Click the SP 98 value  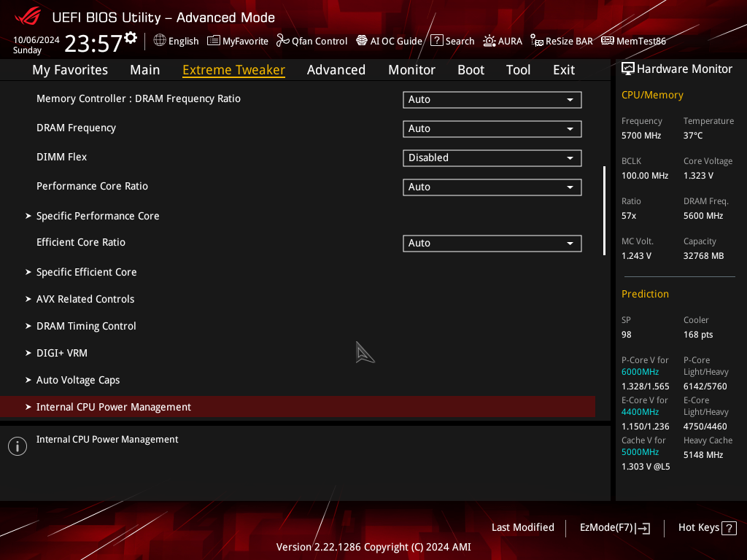626,335
